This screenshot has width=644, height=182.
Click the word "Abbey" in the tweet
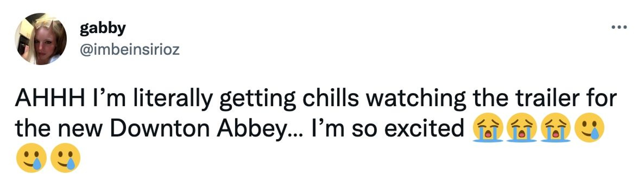(251, 129)
